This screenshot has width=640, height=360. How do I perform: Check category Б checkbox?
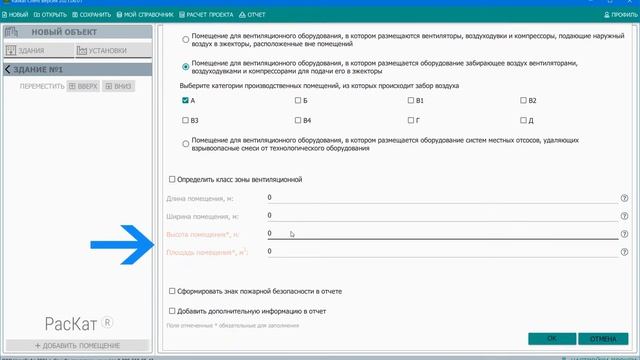(298, 100)
